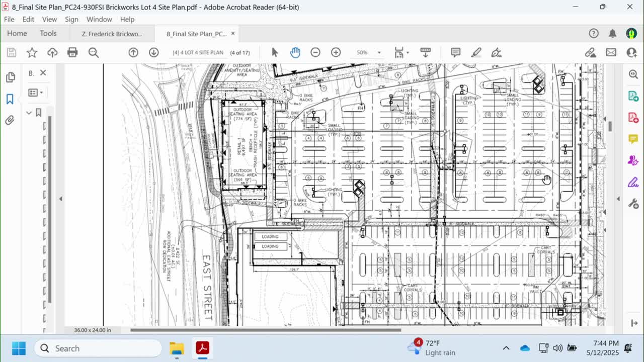Zoom out using the minus button
The width and height of the screenshot is (644, 362).
(x=315, y=52)
